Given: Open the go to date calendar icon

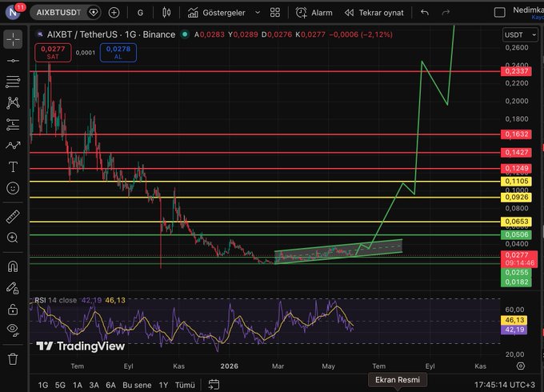Looking at the screenshot, I should tap(214, 384).
